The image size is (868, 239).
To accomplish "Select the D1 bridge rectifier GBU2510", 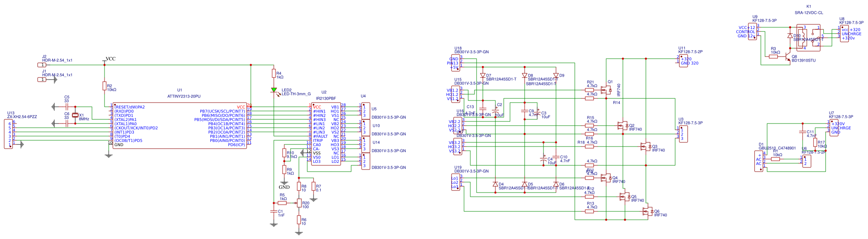I will click(759, 161).
